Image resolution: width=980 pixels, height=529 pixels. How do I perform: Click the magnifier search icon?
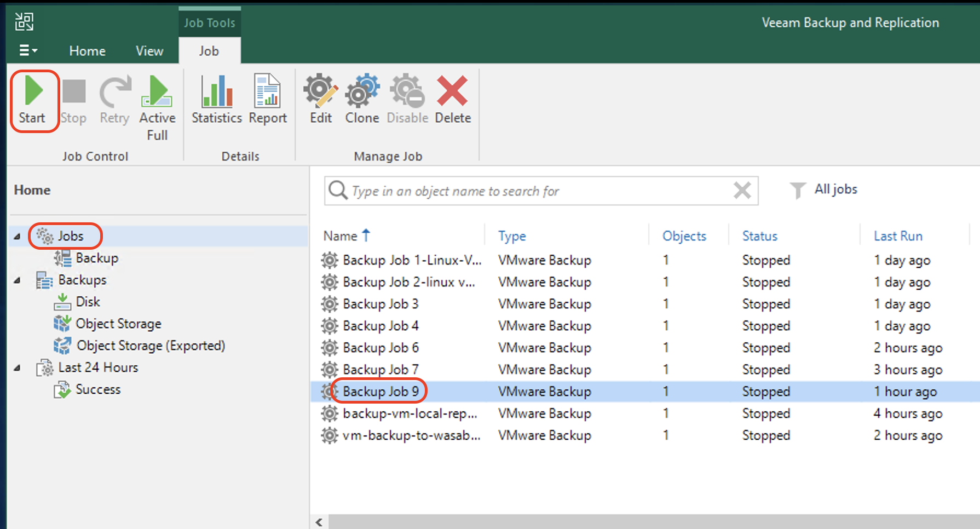coord(338,191)
